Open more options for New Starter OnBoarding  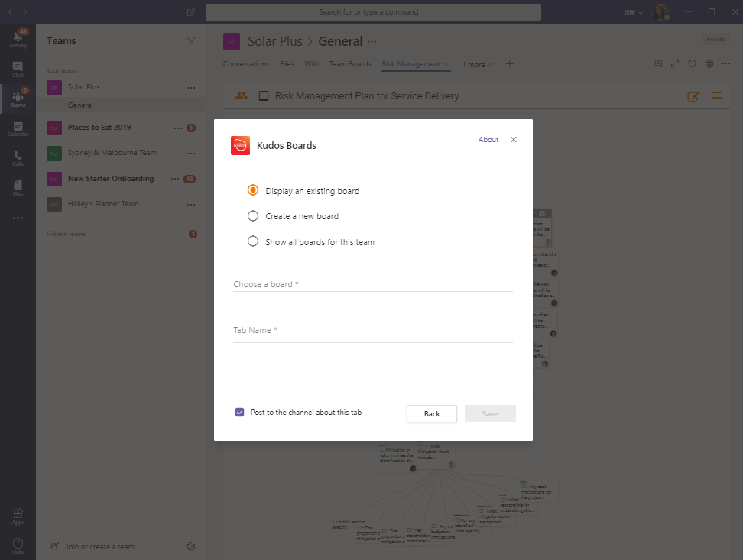point(175,179)
